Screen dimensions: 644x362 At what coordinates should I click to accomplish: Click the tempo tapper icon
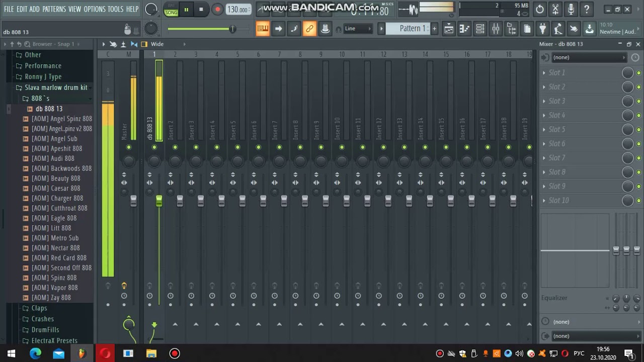pyautogui.click(x=558, y=29)
